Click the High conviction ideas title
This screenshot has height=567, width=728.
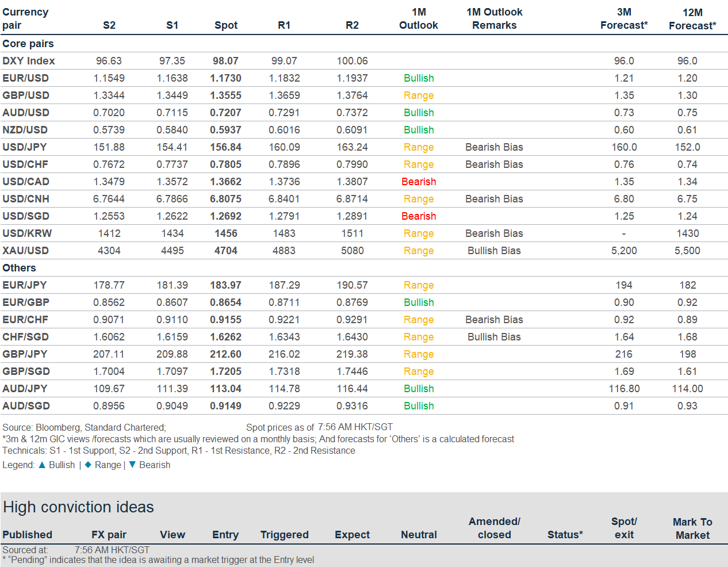tap(79, 507)
